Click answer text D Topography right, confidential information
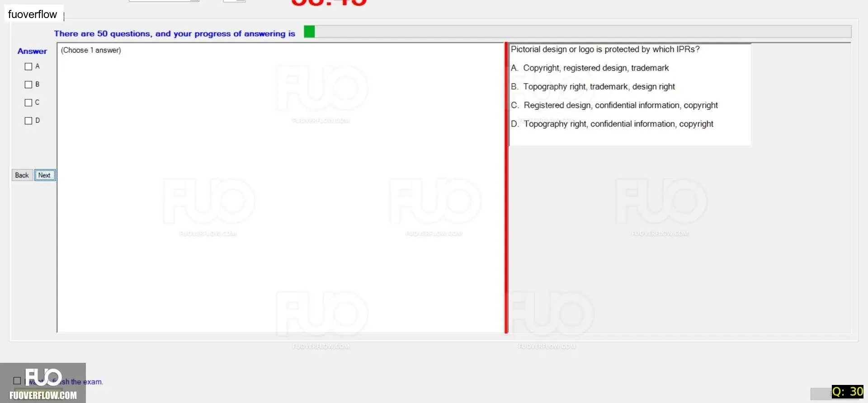This screenshot has height=403, width=868. click(612, 124)
